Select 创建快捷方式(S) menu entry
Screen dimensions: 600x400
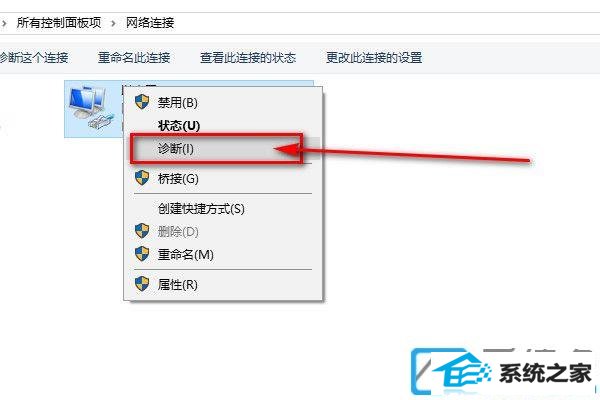(x=201, y=209)
